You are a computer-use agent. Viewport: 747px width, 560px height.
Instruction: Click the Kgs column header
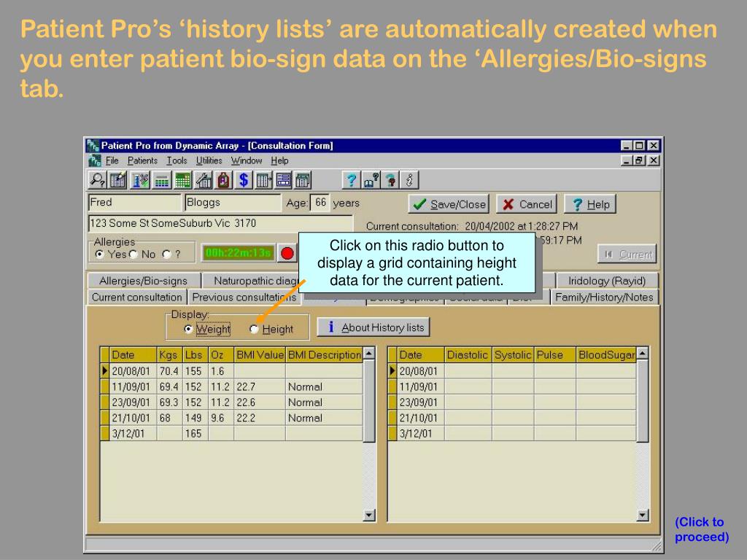(169, 355)
